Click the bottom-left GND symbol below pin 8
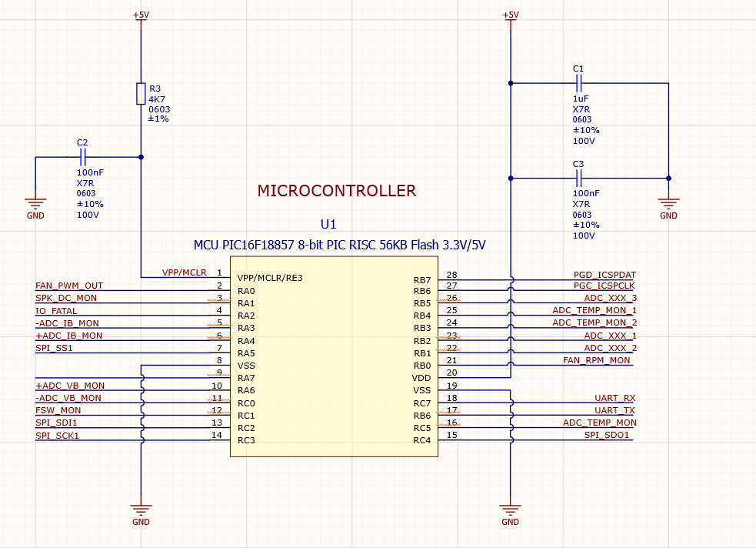Screen dimensions: 756x548 [x=141, y=510]
